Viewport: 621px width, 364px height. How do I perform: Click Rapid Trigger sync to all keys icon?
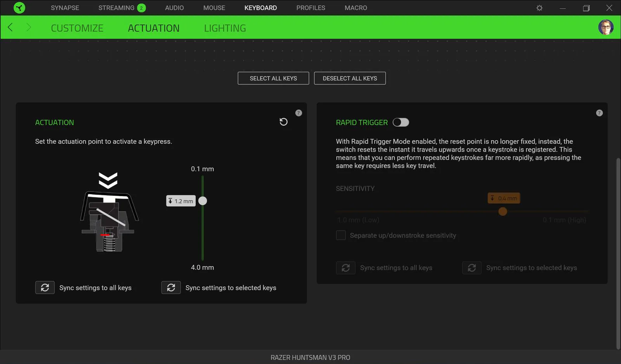point(346,268)
